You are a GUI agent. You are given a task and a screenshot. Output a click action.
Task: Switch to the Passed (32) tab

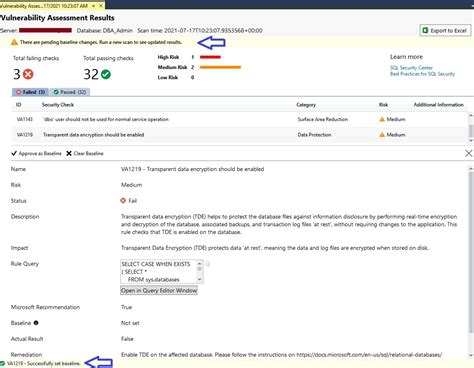tap(70, 92)
